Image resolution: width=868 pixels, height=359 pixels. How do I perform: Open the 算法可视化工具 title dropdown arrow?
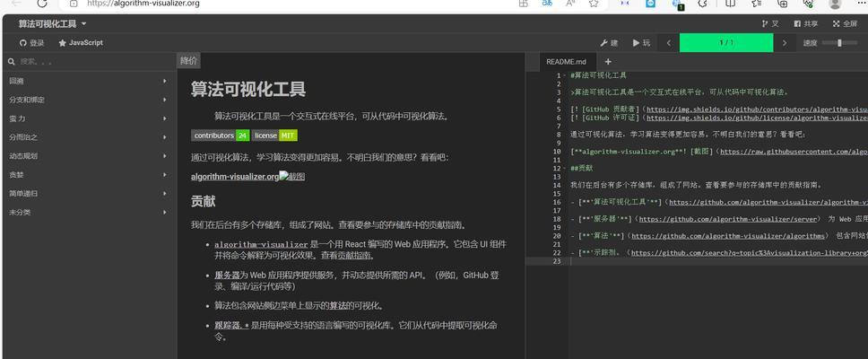click(83, 24)
